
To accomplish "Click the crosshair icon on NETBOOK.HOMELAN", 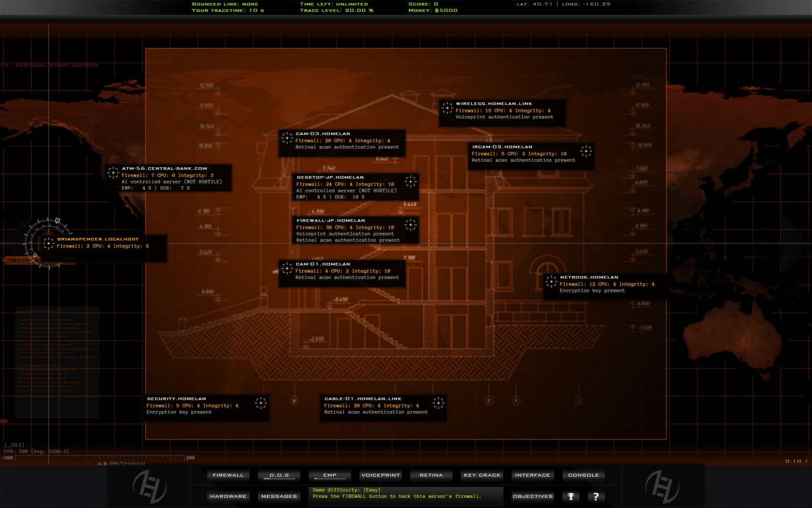I will 551,281.
